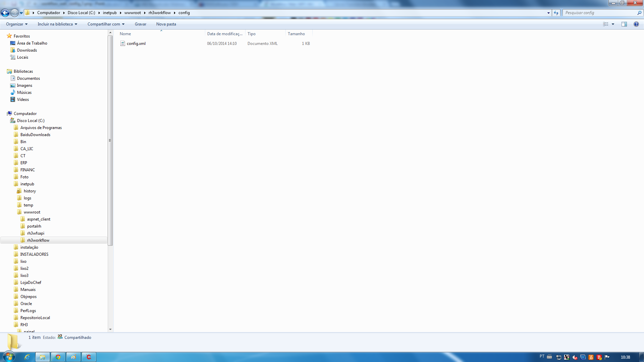Click the Back navigation arrow button
The width and height of the screenshot is (644, 362).
tap(5, 13)
